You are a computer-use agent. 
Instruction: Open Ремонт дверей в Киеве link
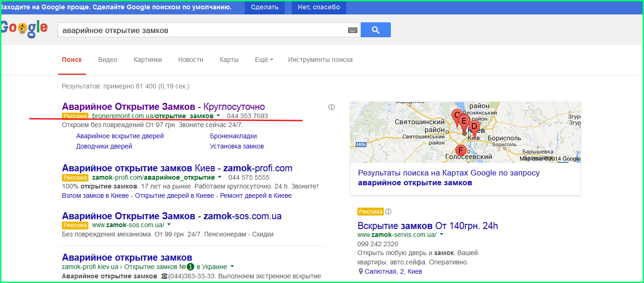256,195
